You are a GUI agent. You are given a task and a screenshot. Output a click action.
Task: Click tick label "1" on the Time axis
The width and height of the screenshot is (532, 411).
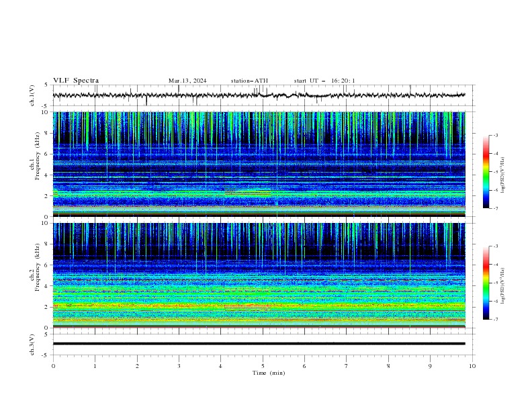tap(95, 366)
